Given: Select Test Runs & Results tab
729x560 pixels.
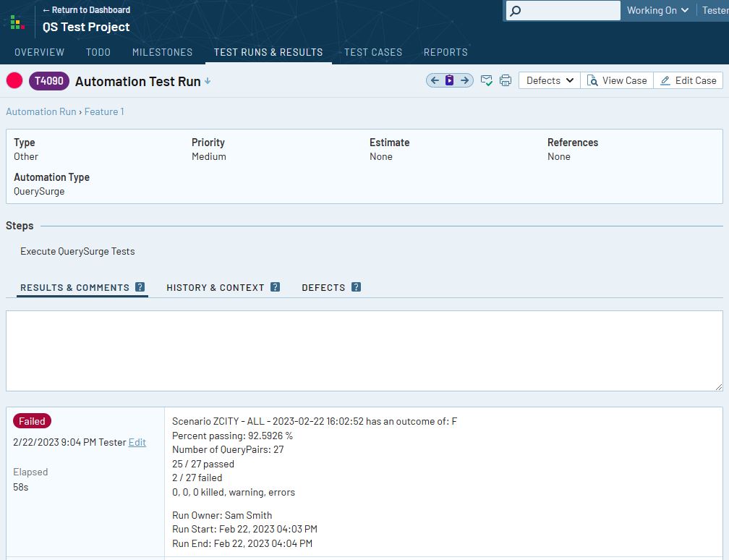Looking at the screenshot, I should tap(268, 52).
